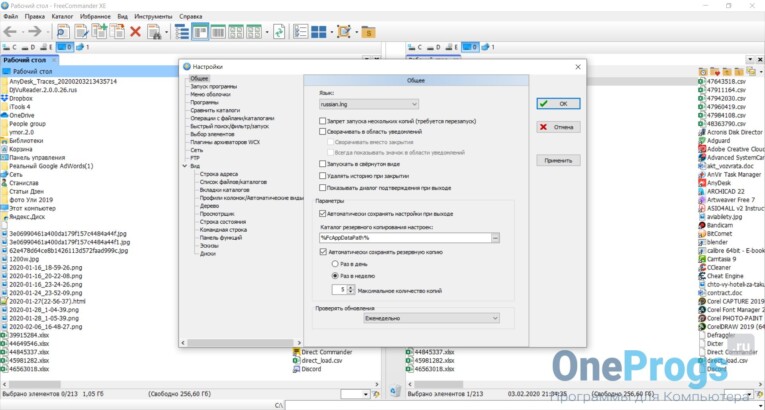Open the Инструменты menu
Screen dimensions: 765x410
[153, 17]
